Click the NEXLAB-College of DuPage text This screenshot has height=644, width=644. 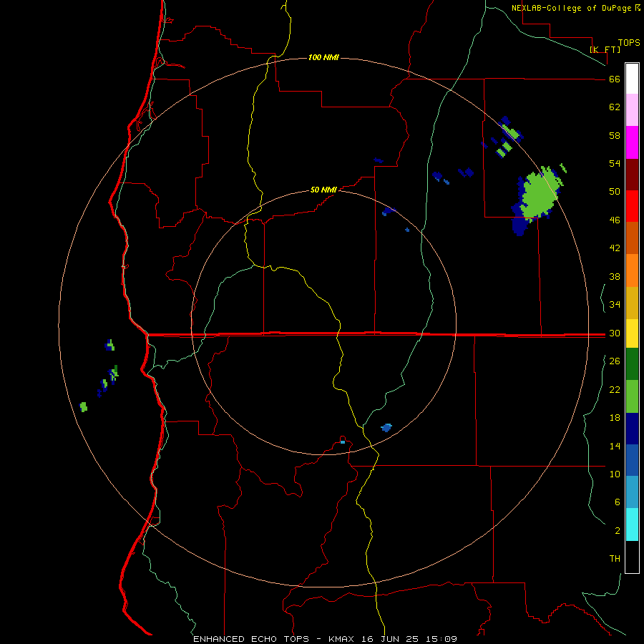[x=571, y=8]
